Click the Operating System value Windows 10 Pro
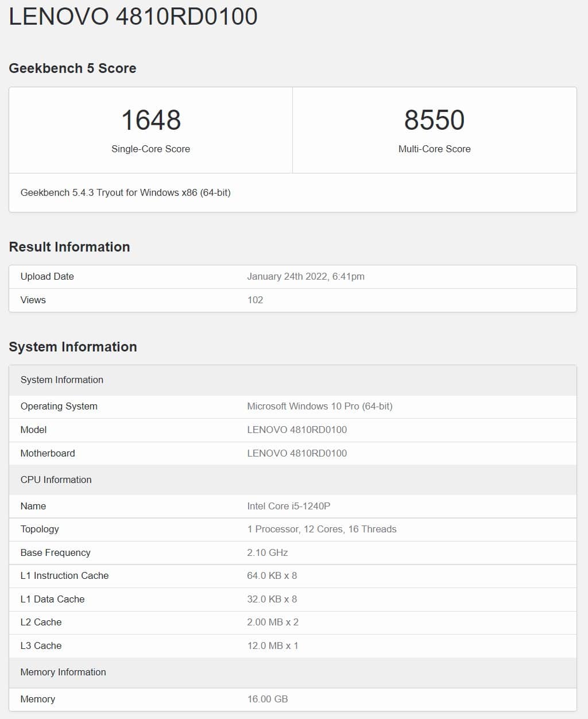Image resolution: width=588 pixels, height=719 pixels. point(320,406)
